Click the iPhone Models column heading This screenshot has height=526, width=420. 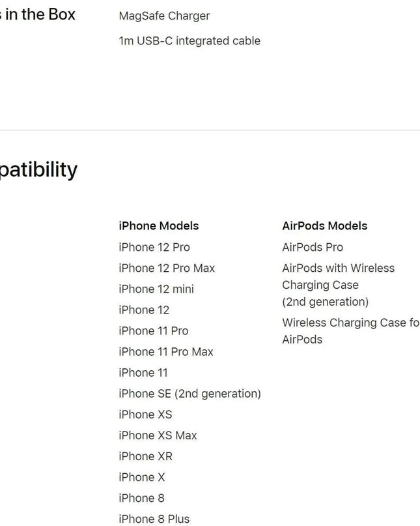point(158,226)
